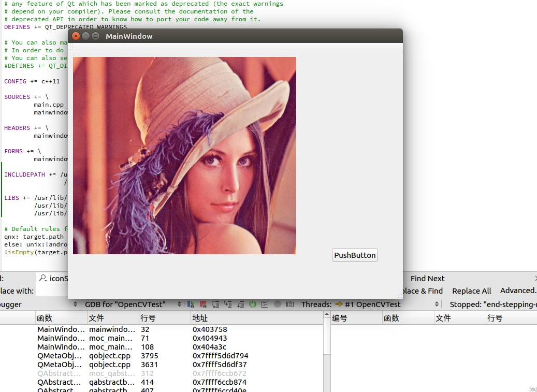Viewport: 537px width, 392px height.
Task: Select the qobject.cpp line 3795 row
Action: [x=161, y=356]
